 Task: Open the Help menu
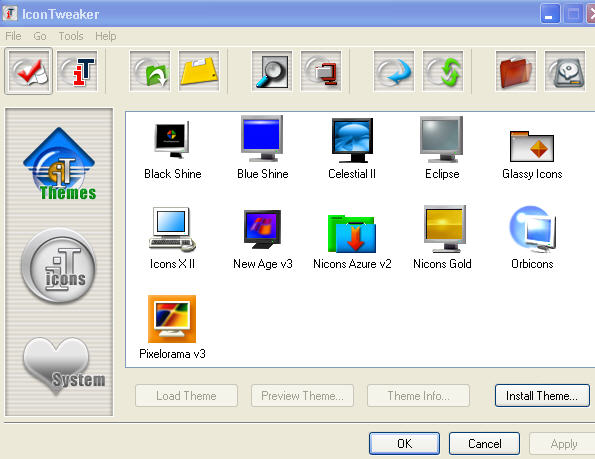coord(105,36)
